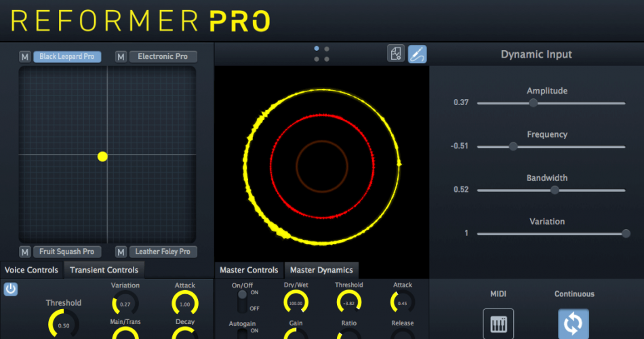Switch to the Voice Controls tab
Viewport: 644px width, 339px height.
point(31,270)
